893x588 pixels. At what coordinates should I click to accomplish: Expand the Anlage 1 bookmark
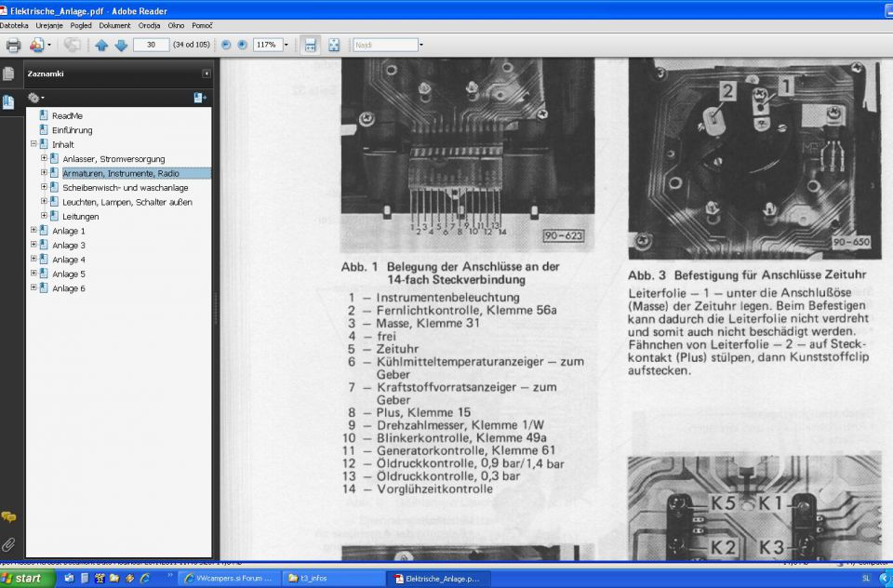34,231
